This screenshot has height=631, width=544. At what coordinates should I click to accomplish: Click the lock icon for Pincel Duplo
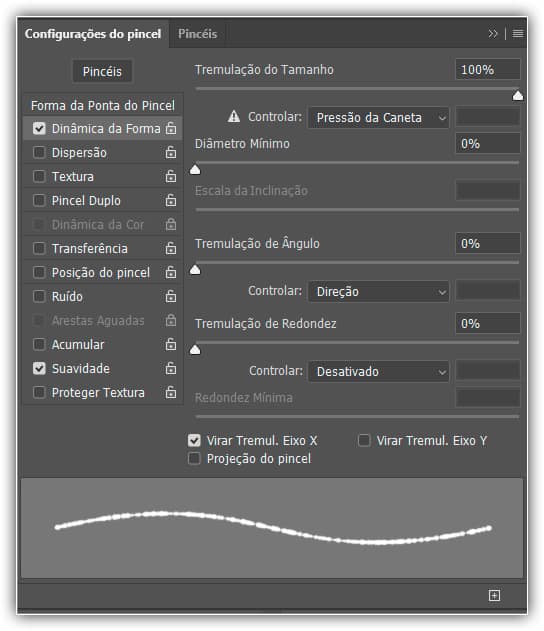coord(171,200)
